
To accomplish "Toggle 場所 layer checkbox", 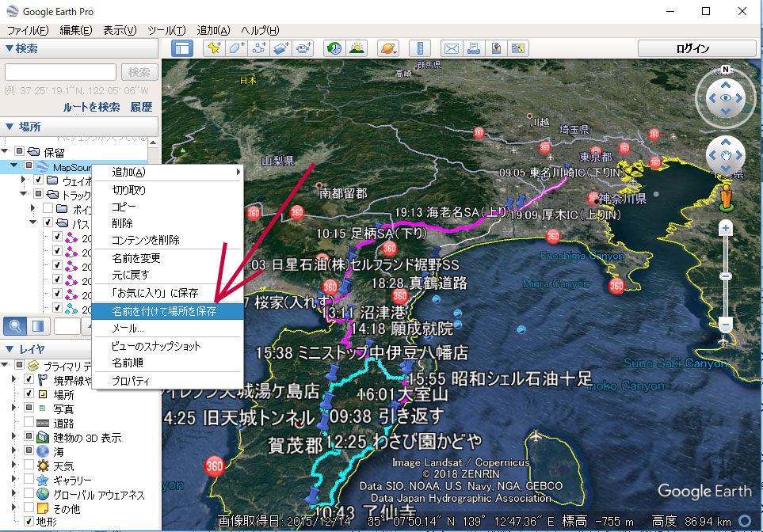I will click(29, 393).
